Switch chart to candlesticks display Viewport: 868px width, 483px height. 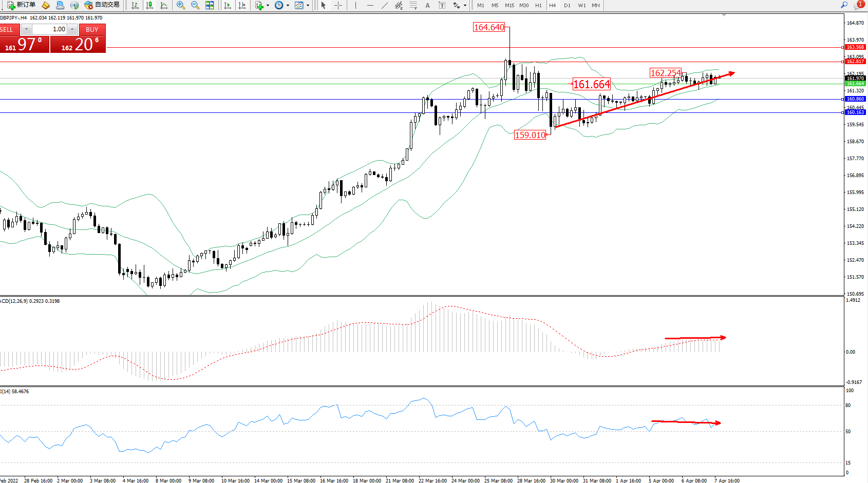pyautogui.click(x=149, y=5)
